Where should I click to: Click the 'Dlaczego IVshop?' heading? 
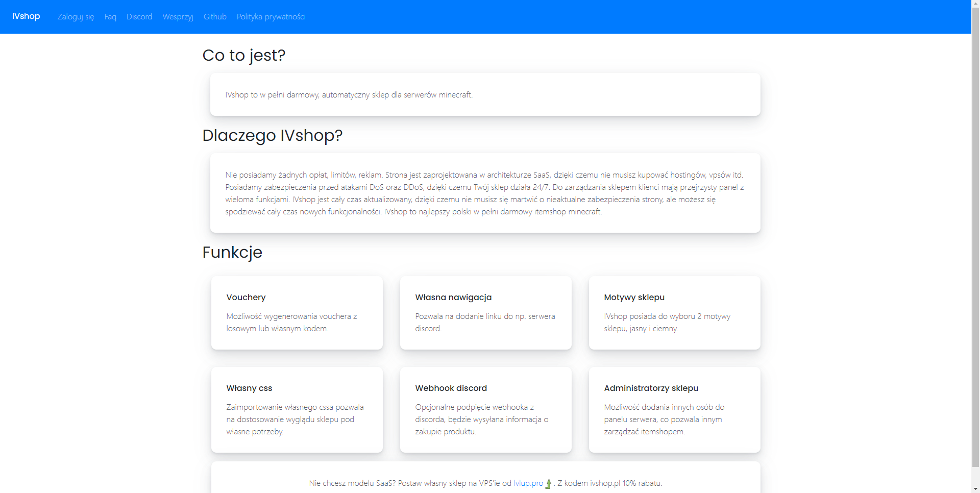[273, 135]
